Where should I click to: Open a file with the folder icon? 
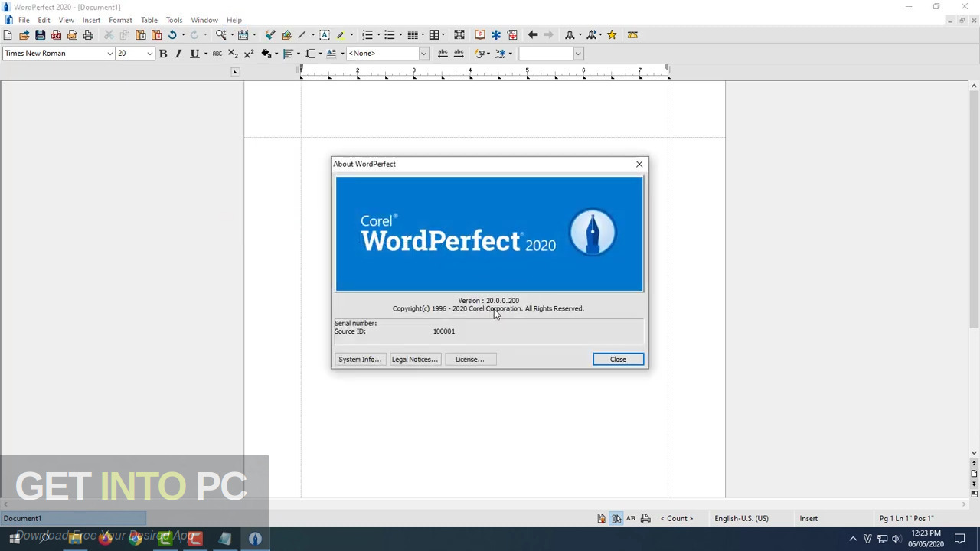click(x=24, y=34)
